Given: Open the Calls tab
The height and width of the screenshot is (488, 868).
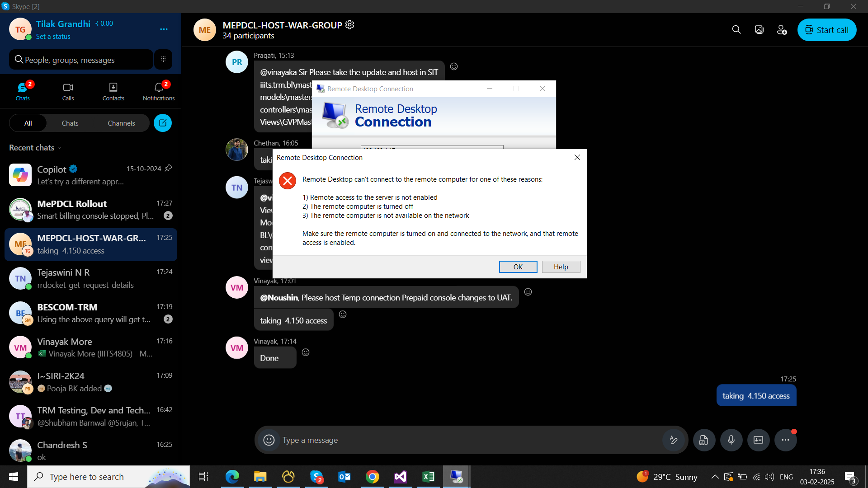Looking at the screenshot, I should (68, 91).
